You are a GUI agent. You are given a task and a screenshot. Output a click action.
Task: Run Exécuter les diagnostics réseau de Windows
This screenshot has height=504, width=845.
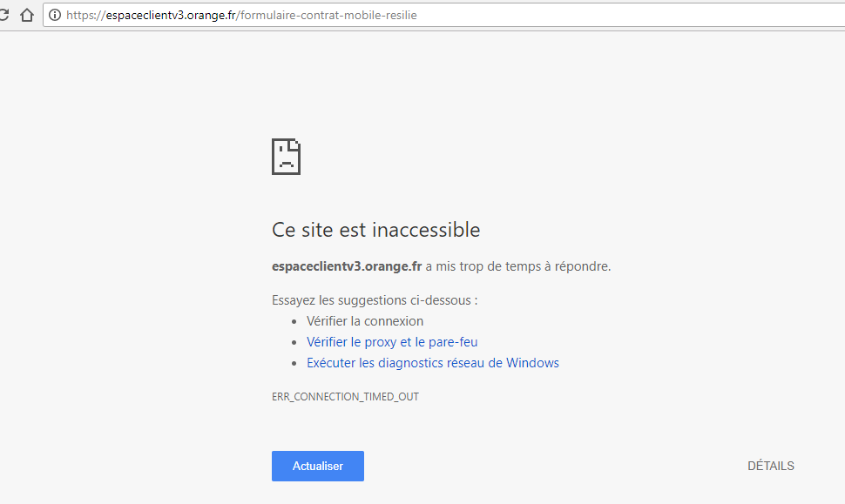[432, 363]
